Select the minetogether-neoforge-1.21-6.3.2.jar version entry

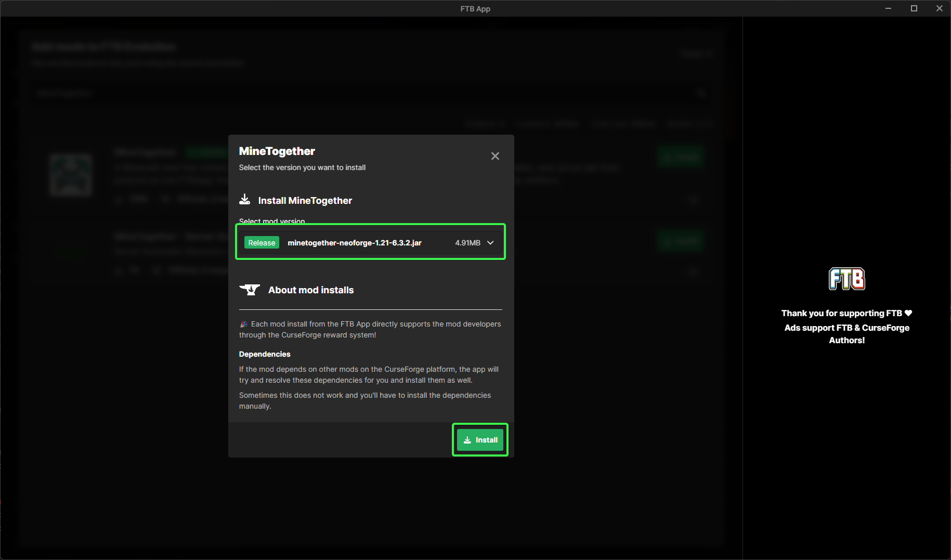coord(354,243)
